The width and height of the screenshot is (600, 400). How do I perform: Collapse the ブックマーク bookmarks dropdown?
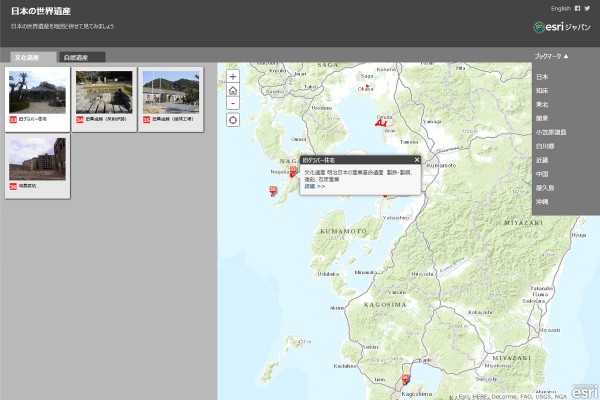point(551,57)
